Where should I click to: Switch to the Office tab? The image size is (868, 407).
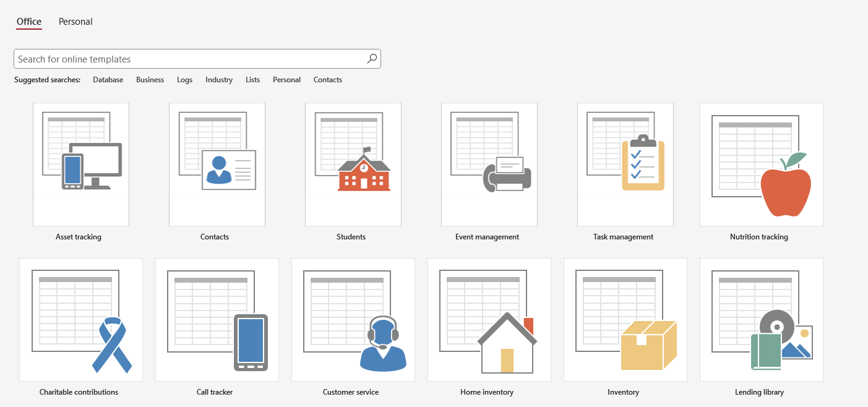point(29,22)
